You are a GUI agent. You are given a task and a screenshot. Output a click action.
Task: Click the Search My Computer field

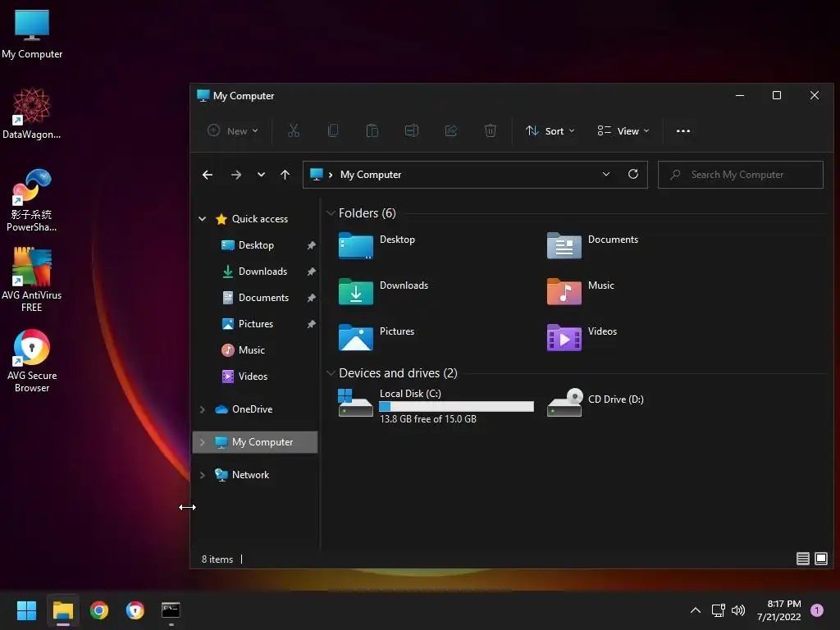click(x=741, y=175)
